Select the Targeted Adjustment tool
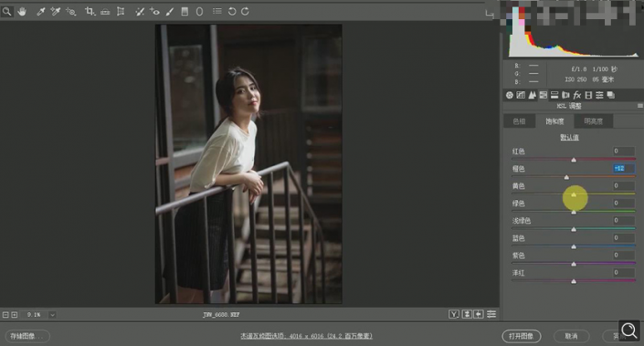The height and width of the screenshot is (346, 644). point(70,12)
